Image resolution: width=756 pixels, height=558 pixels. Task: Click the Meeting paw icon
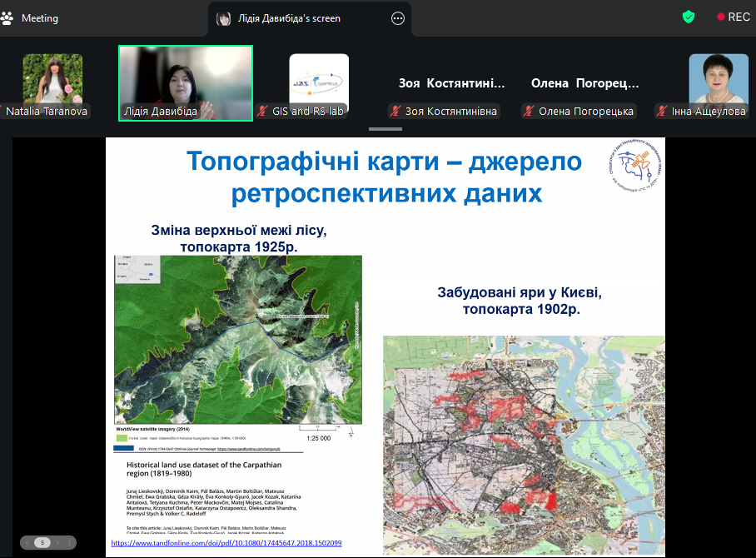click(9, 17)
